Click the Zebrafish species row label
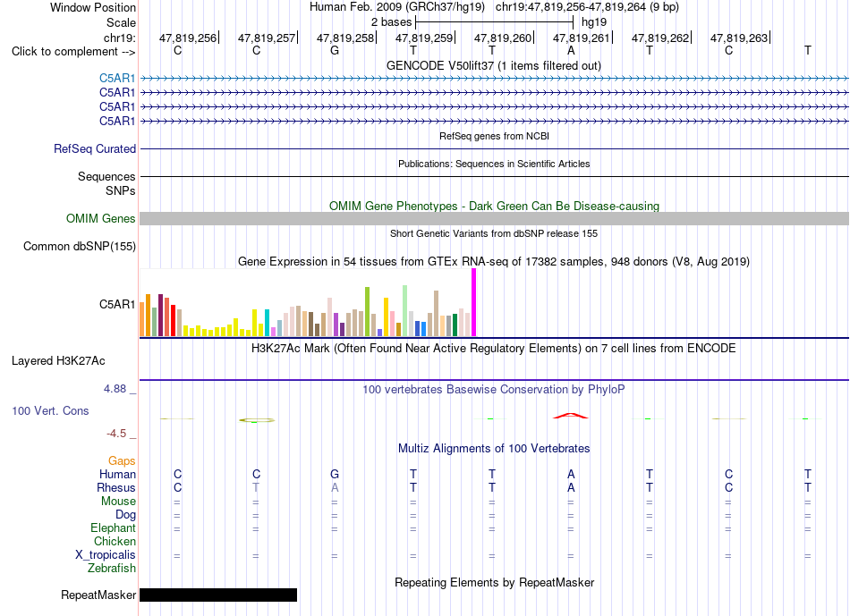Viewport: 850px width, 616px height. (x=112, y=569)
